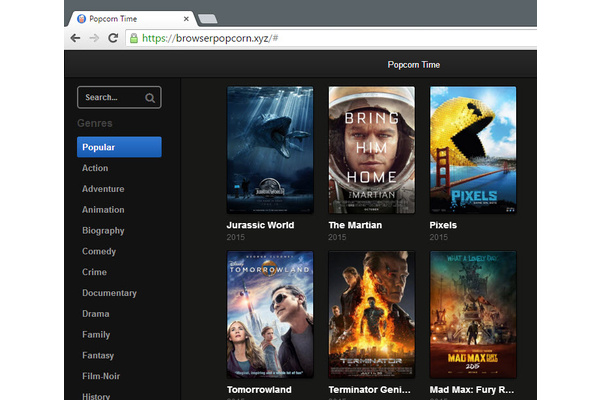
Task: Select the Biography genre
Action: pyautogui.click(x=103, y=231)
